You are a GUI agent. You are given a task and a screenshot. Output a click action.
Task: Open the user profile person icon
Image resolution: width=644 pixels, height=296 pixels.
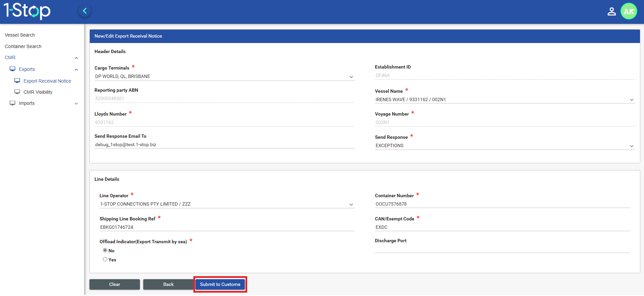point(611,11)
